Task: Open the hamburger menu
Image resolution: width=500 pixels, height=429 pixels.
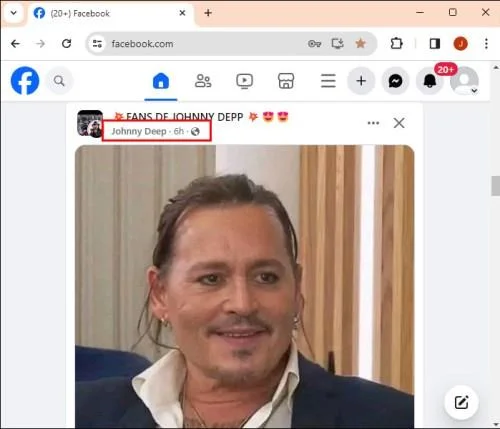Action: [328, 81]
